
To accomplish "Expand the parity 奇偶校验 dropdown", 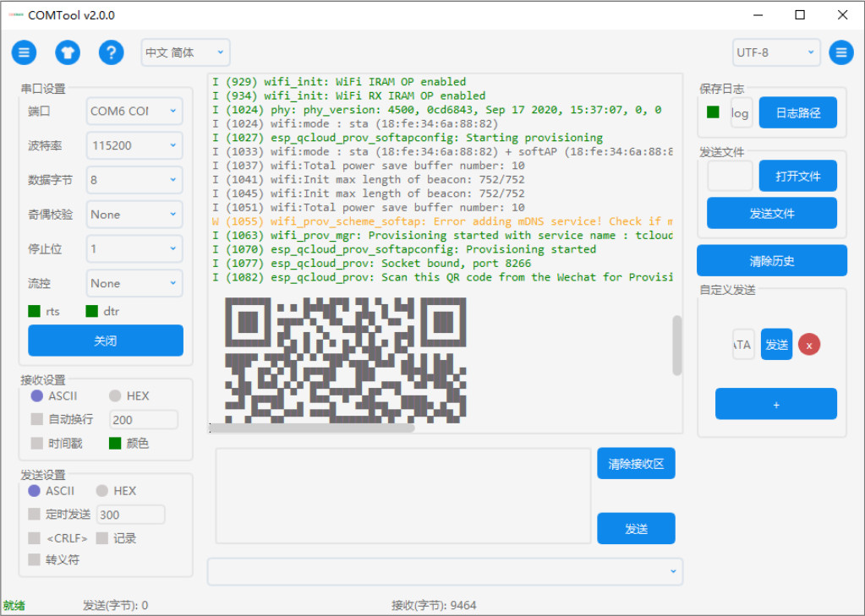I will click(134, 215).
